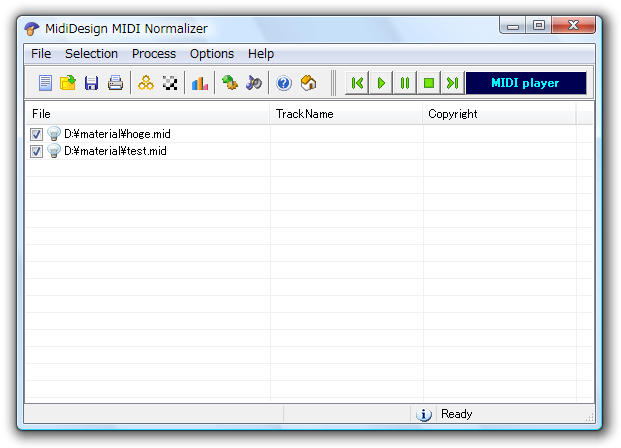Start MIDI playback with play button

click(x=381, y=83)
